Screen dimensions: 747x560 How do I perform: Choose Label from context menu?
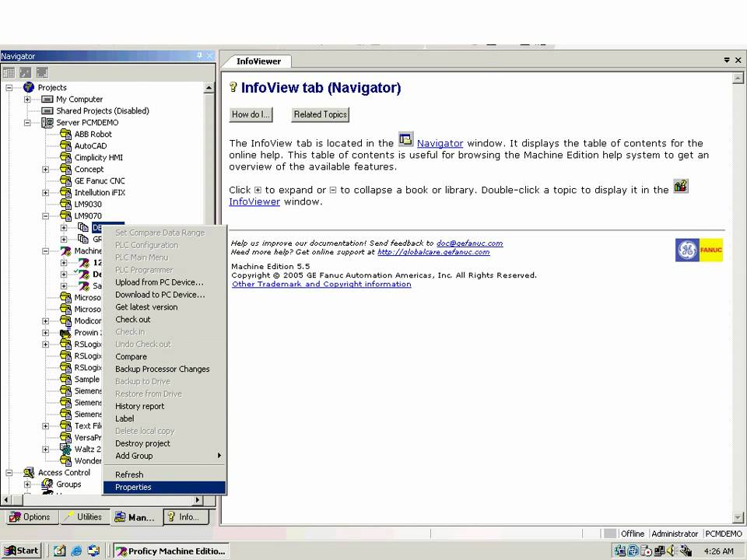(164, 418)
